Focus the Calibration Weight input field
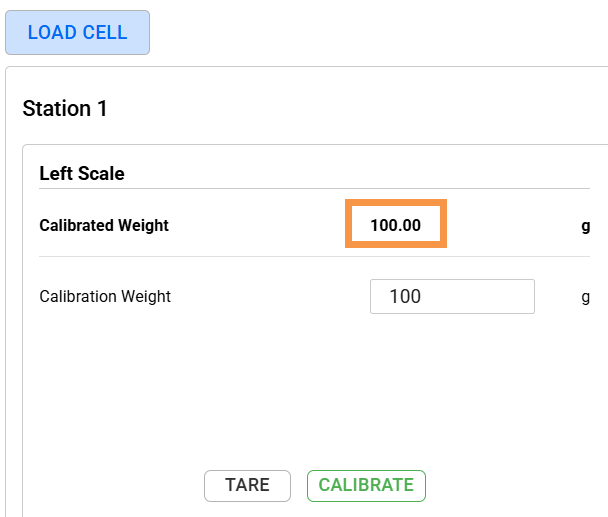The width and height of the screenshot is (608, 517). pyautogui.click(x=452, y=297)
